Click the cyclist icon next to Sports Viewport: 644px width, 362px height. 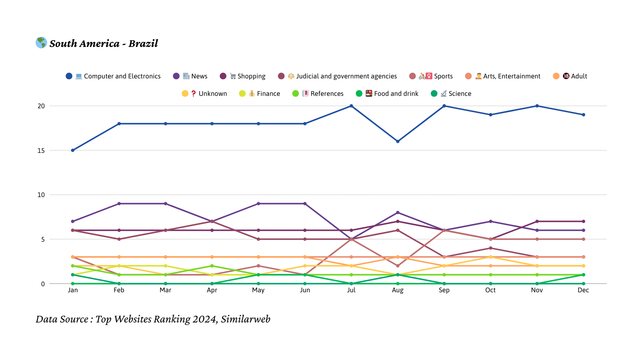click(x=422, y=76)
